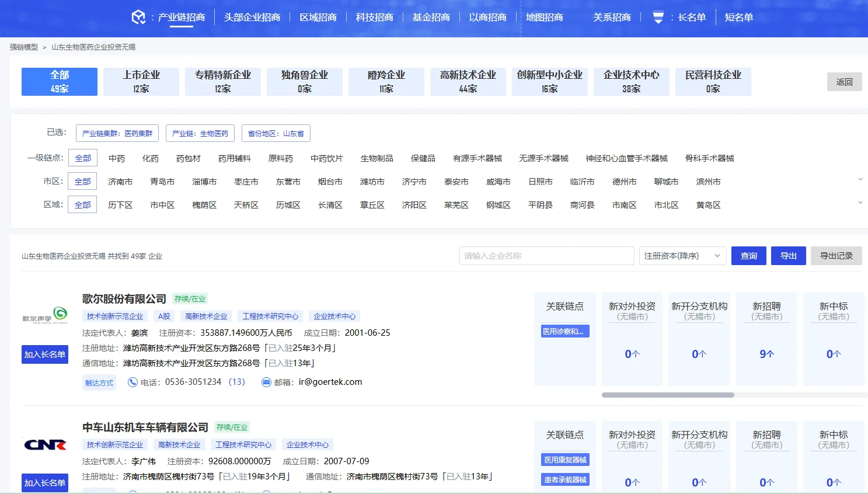Screen dimensions: 868x494
Task: Click the 省份地区: 山东省 filter tag
Action: pos(276,133)
